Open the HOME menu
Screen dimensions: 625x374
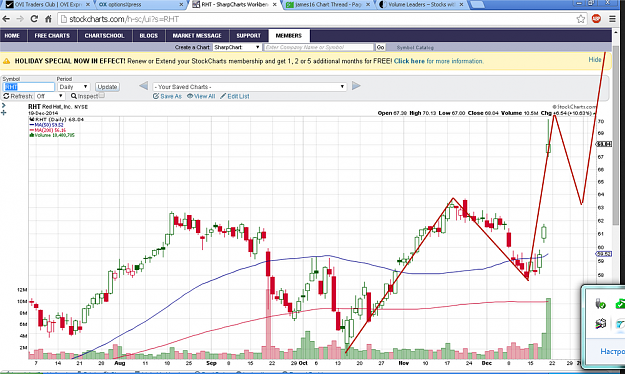pos(12,35)
